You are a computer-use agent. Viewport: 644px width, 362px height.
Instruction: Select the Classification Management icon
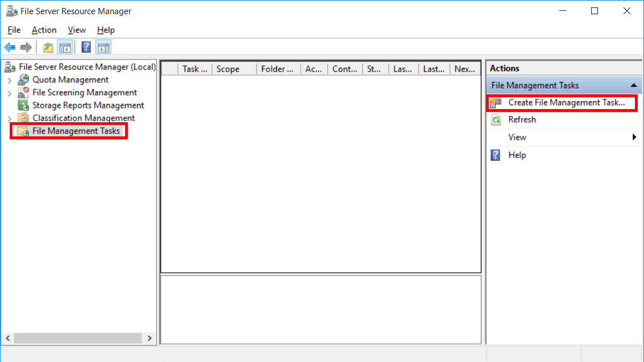[x=24, y=118]
